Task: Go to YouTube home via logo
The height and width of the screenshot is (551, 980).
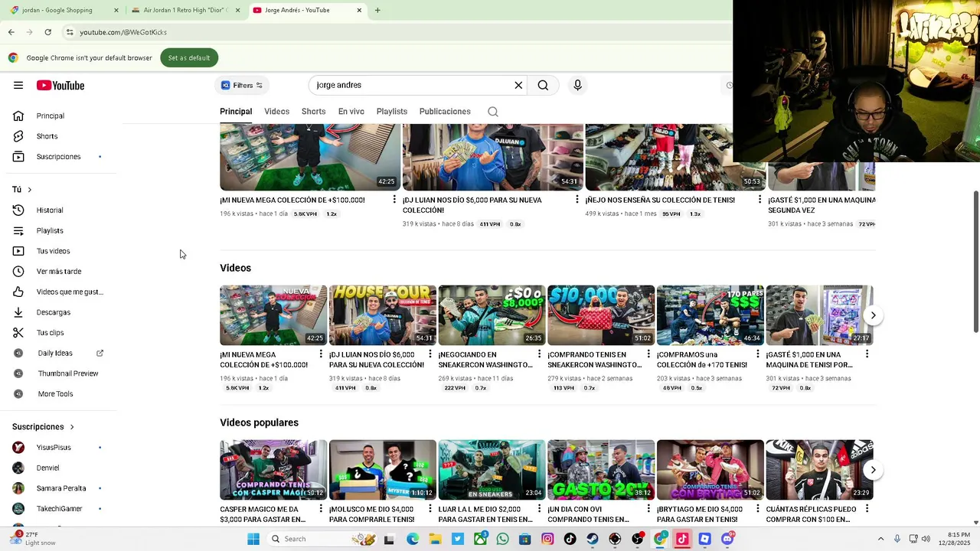Action: (60, 85)
